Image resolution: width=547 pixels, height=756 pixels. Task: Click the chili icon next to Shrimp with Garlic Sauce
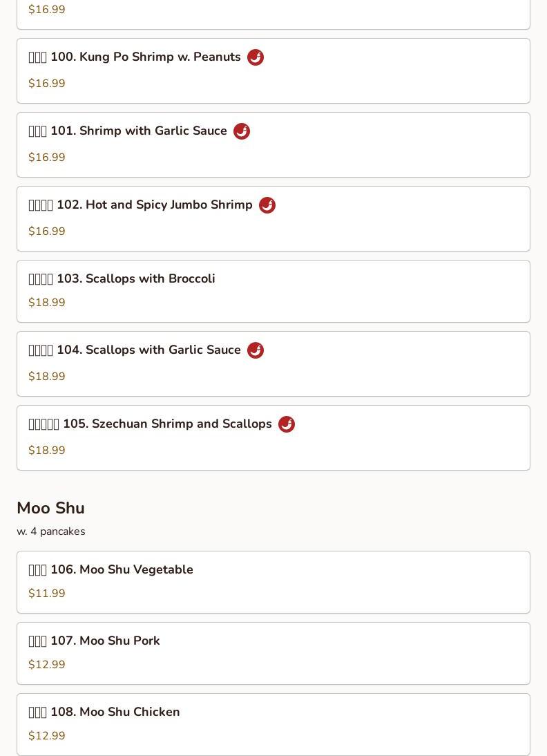tap(242, 131)
